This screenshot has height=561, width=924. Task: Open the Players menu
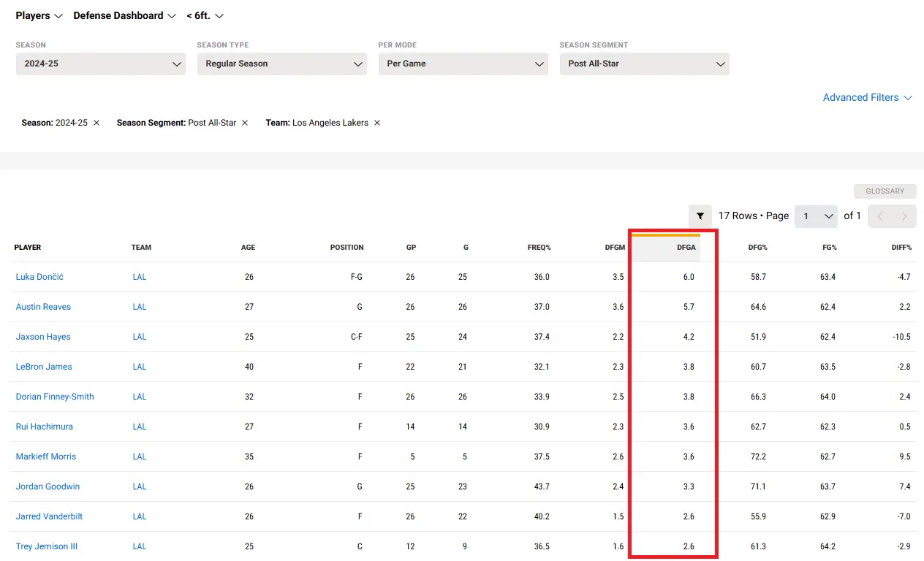click(39, 15)
